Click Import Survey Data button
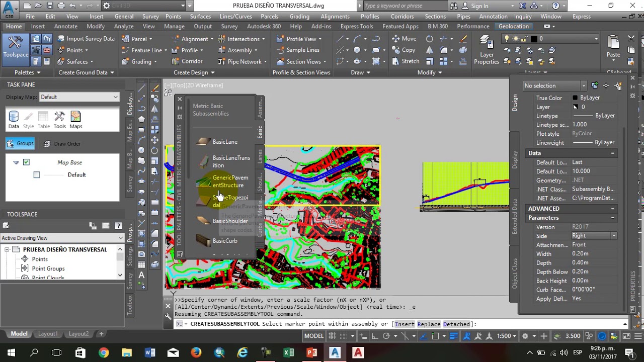 pos(86,39)
